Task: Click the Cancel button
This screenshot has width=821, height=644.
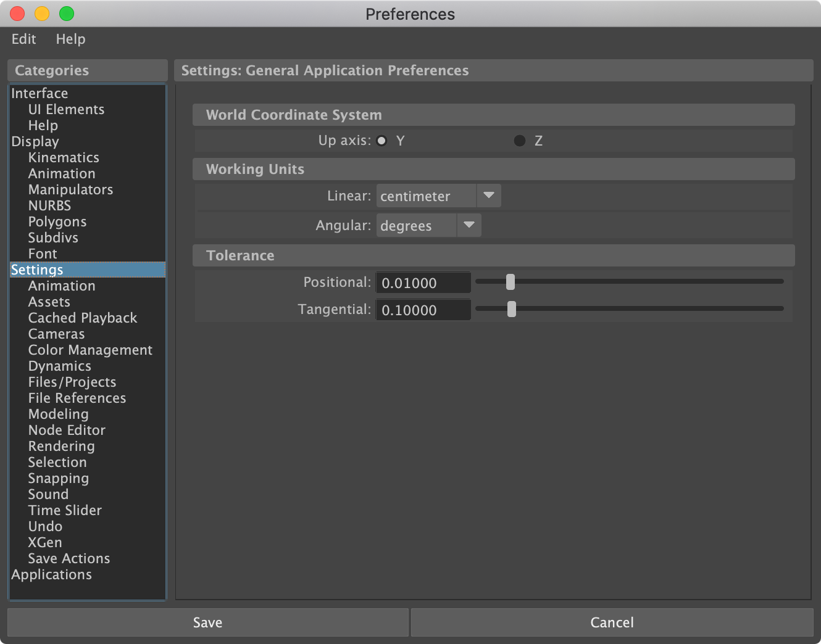Action: point(612,622)
